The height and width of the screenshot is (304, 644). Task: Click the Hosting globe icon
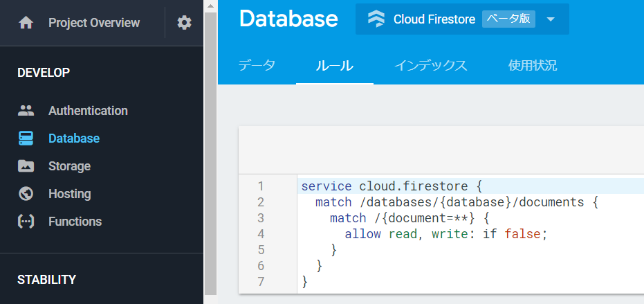pyautogui.click(x=26, y=193)
